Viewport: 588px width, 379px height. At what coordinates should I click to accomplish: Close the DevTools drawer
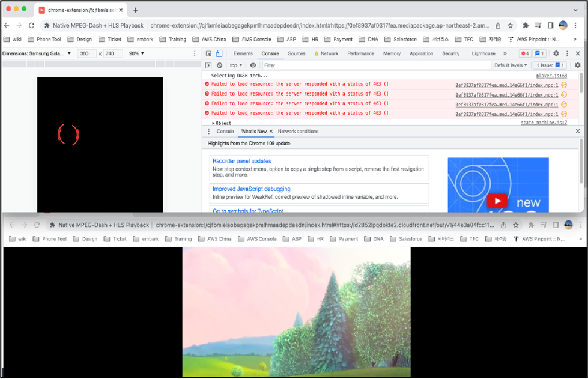578,131
